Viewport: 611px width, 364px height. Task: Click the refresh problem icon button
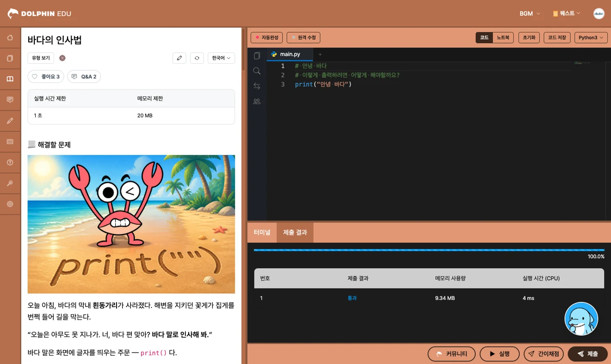click(x=197, y=58)
